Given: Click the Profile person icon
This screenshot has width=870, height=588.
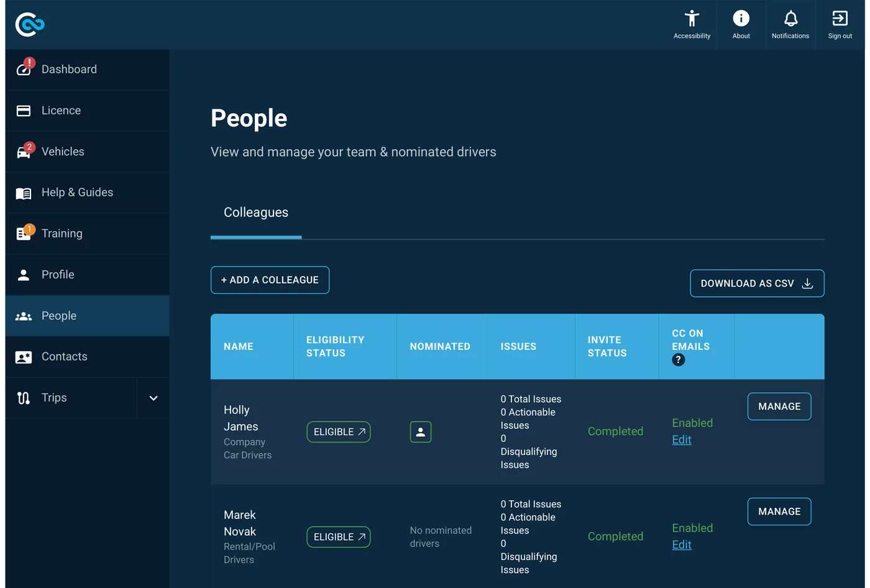Looking at the screenshot, I should click(24, 275).
